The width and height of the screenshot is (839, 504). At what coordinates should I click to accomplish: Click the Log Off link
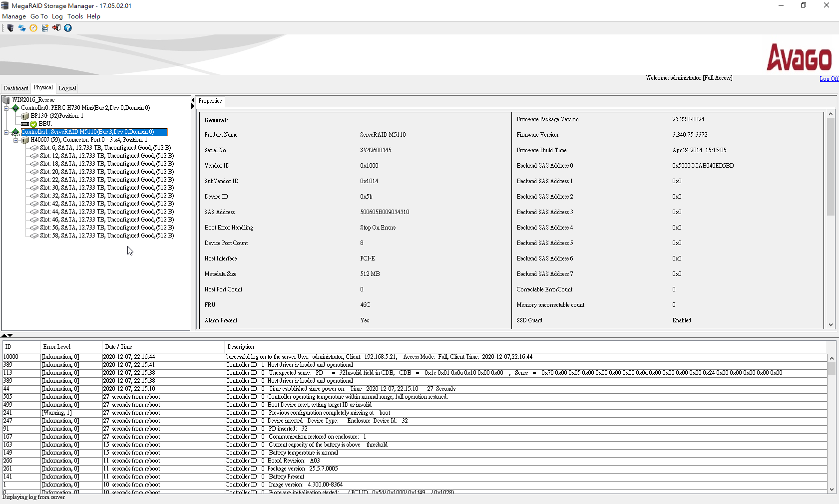(x=829, y=79)
